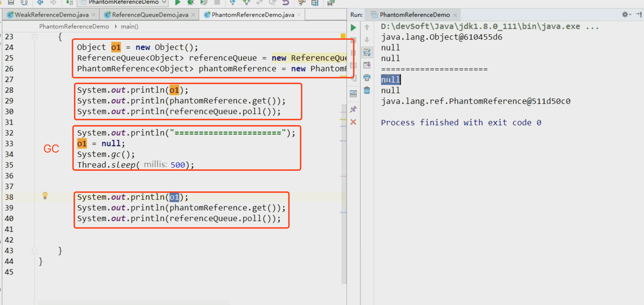644x305 pixels.
Task: Click the Build project icon with binary digits
Action: (x=69, y=3)
